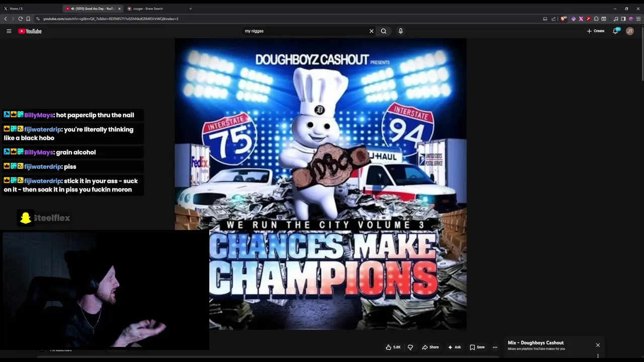Click the Snapchat ghost icon by Steelflex
This screenshot has width=644, height=362.
(x=25, y=218)
